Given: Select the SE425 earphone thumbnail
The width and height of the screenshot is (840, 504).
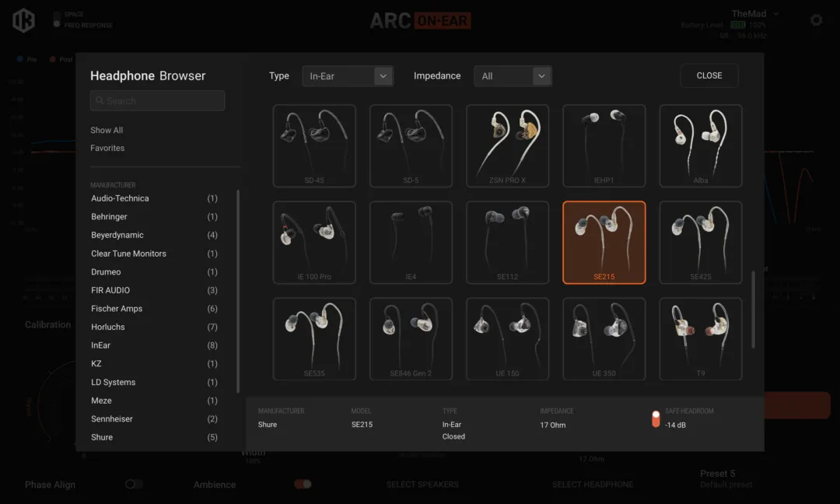Looking at the screenshot, I should [x=701, y=243].
